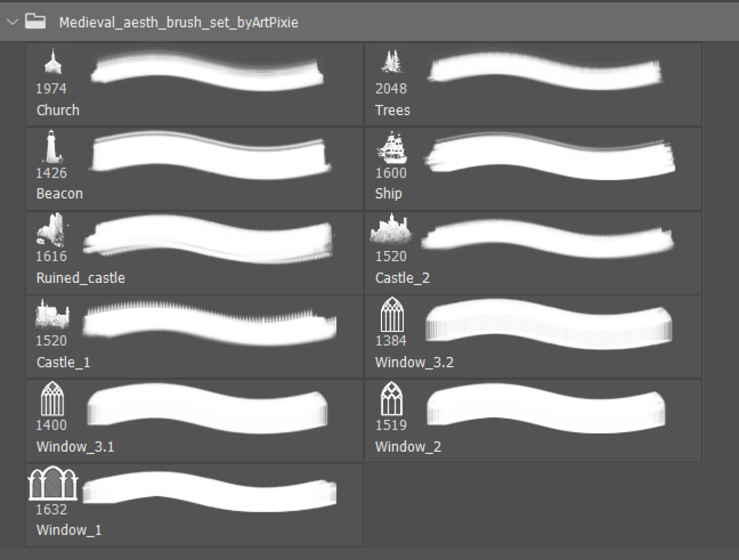
Task: Click the 1520 size under Castle_2 icon
Action: [x=391, y=257]
